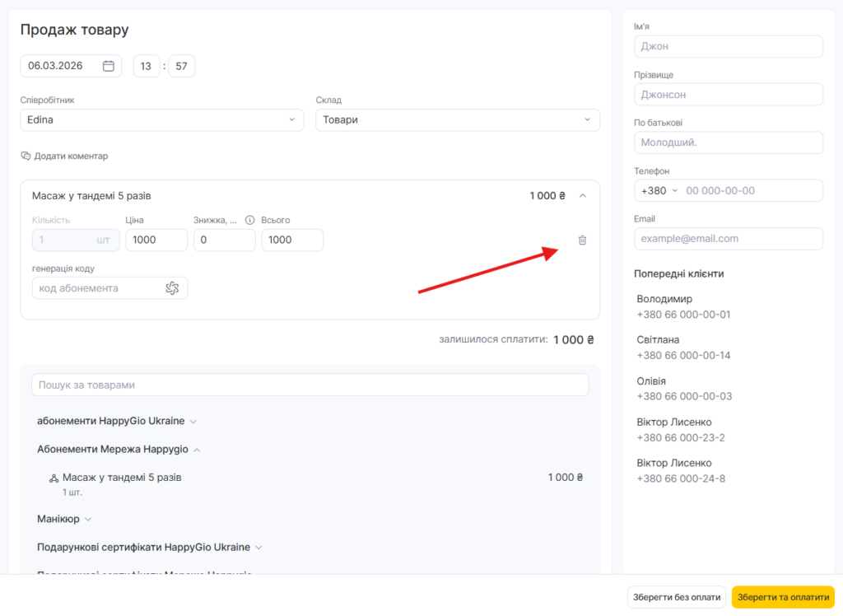Expand абонементи HappyGio Ukraine category

pos(193,422)
